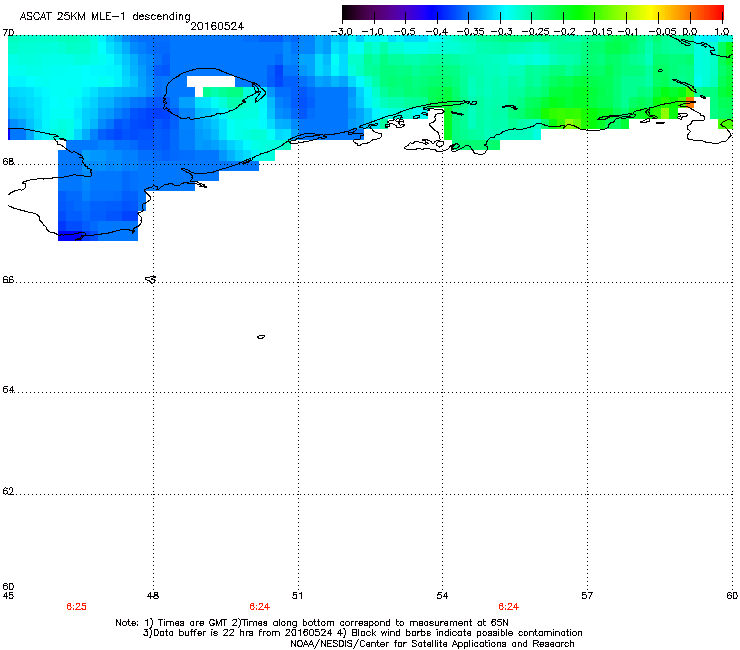Click the latitude 70 axis label
The height and width of the screenshot is (650, 740).
(x=8, y=33)
